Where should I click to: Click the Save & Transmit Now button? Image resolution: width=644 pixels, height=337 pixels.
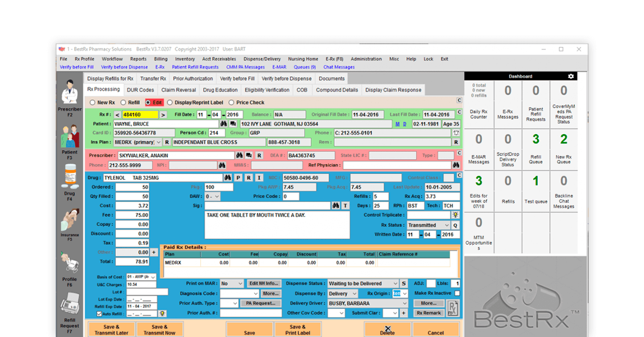[x=159, y=329]
